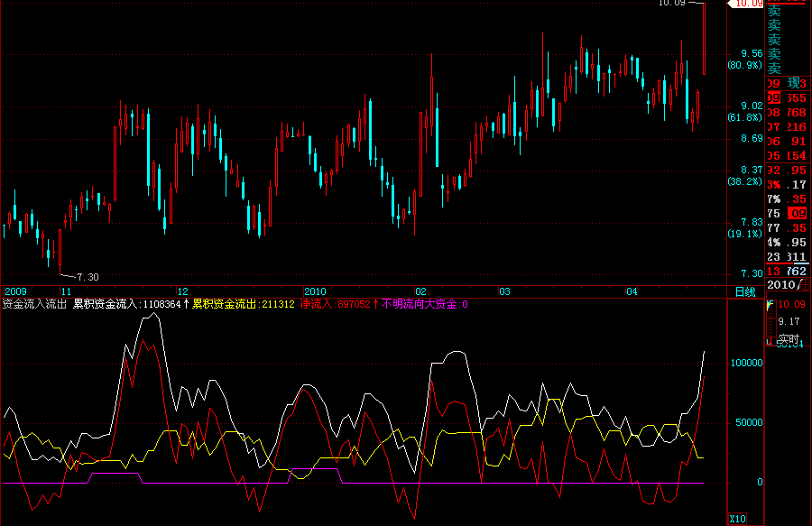Click the 2010 year marker on the time axis
Screen dimensions: 812x526
coord(315,291)
